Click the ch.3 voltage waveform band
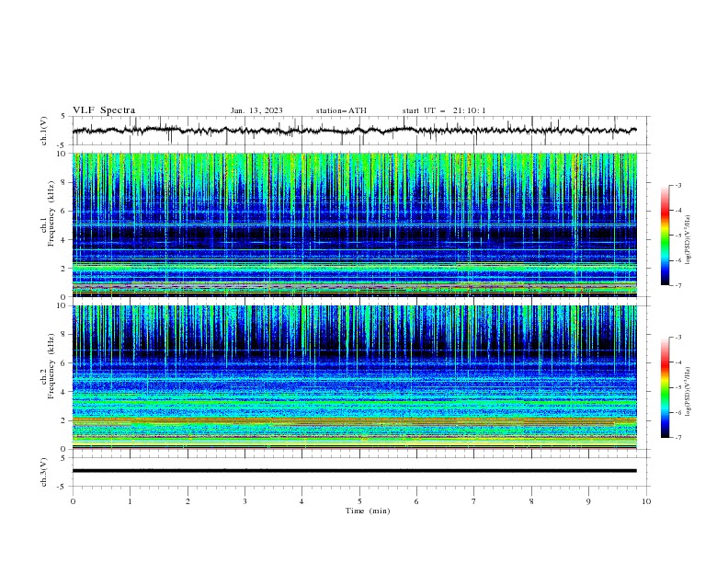 (x=354, y=471)
